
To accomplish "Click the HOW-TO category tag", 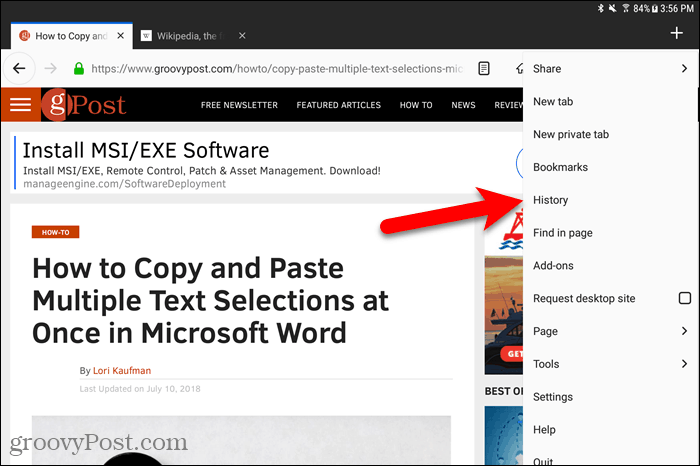I will [55, 232].
